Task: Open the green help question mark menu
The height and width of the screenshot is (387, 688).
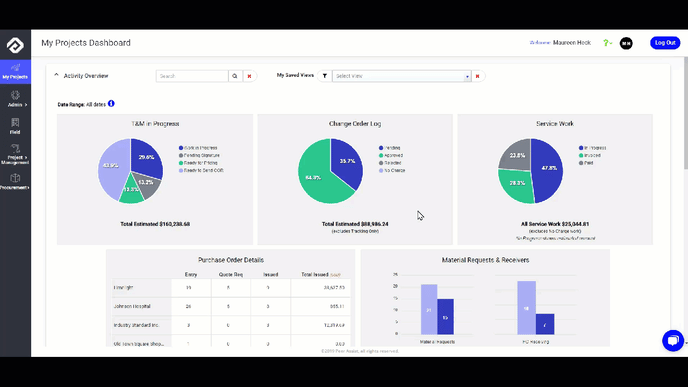Action: tap(607, 43)
